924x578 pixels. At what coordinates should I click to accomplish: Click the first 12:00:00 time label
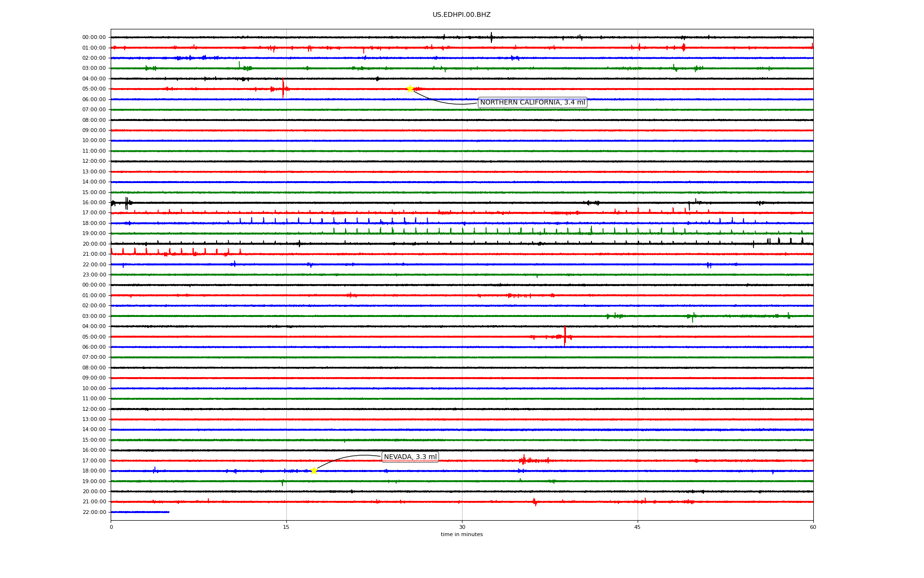[x=94, y=161]
